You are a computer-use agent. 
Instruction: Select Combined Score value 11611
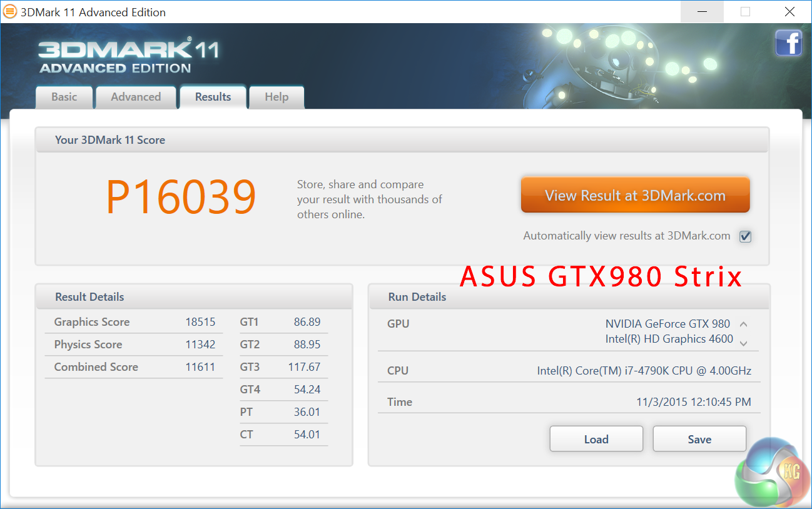(200, 367)
